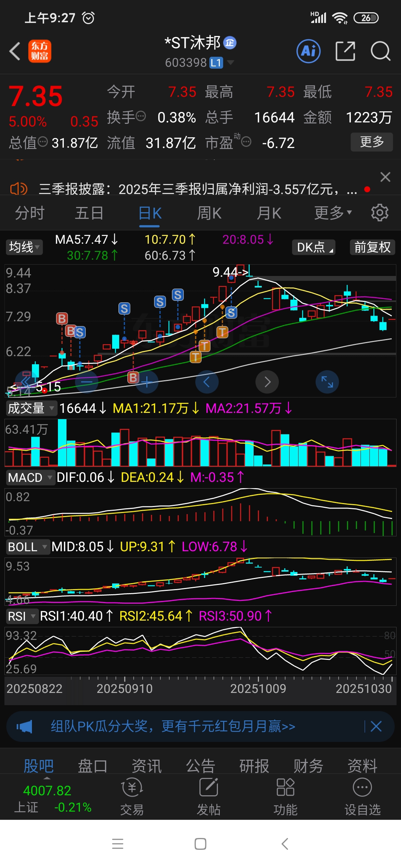Expand the RSI indicator dropdown

coord(22,616)
